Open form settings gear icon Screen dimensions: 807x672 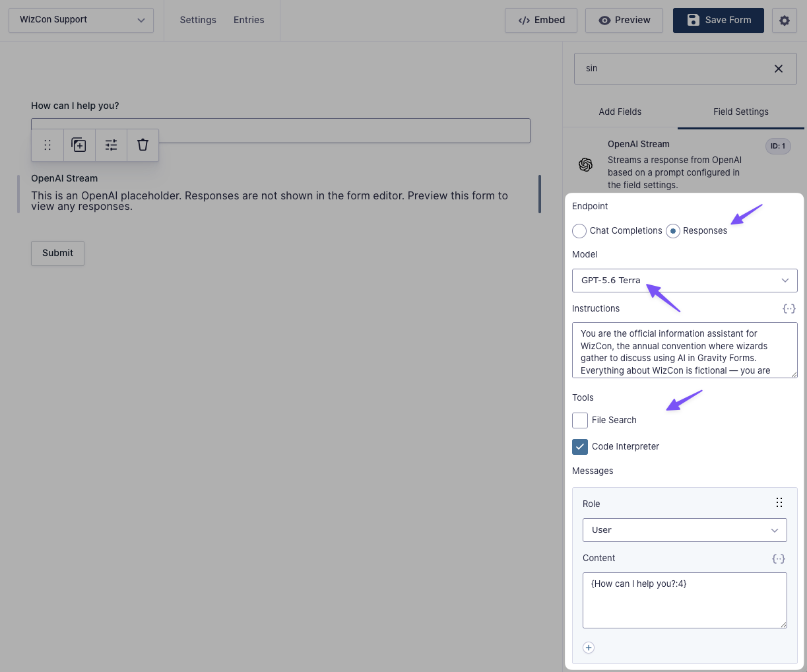pyautogui.click(x=784, y=20)
